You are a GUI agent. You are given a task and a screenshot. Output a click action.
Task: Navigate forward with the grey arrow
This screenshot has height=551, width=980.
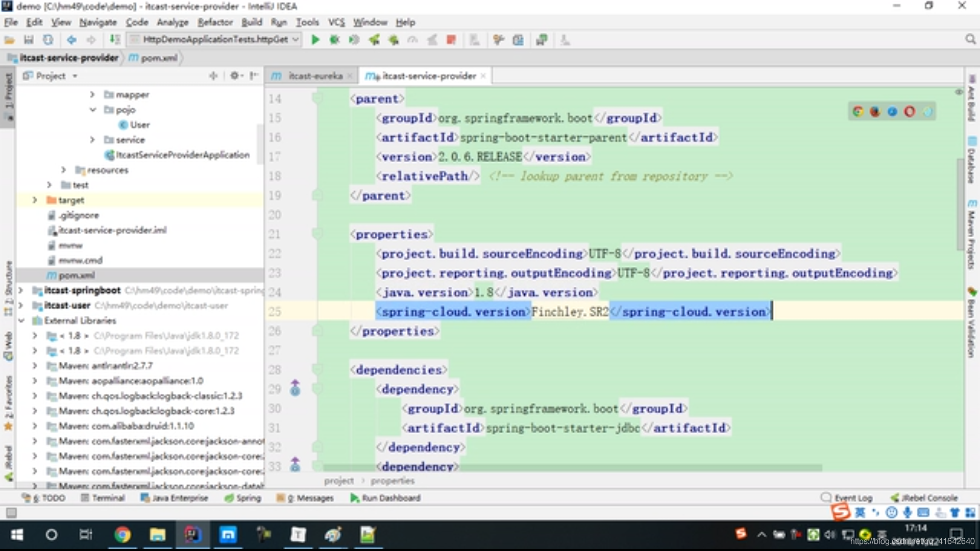pos(91,40)
